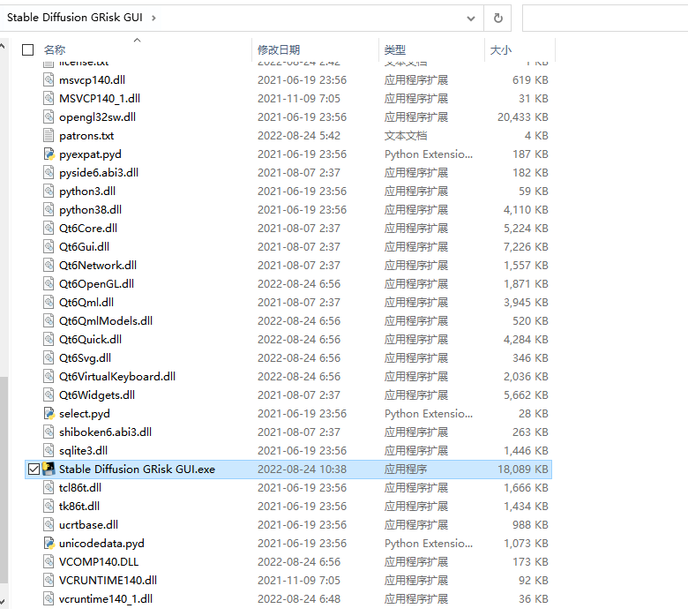Click the unicodedata.pyd Python icon

pos(49,543)
